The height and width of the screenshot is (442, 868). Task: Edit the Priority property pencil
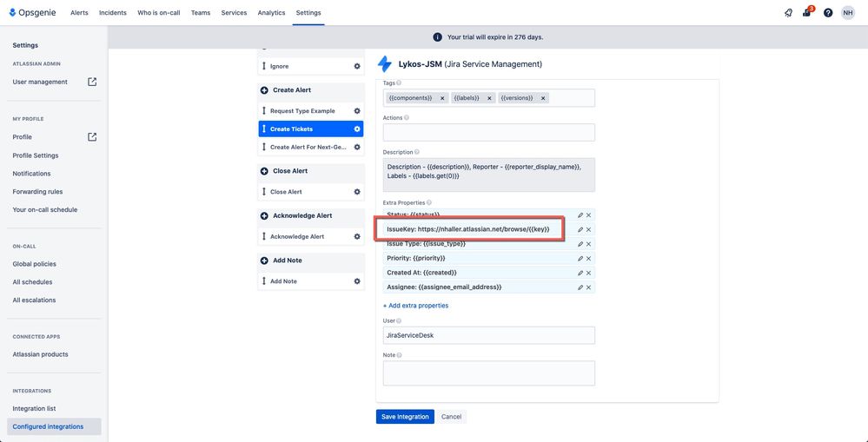tap(580, 259)
